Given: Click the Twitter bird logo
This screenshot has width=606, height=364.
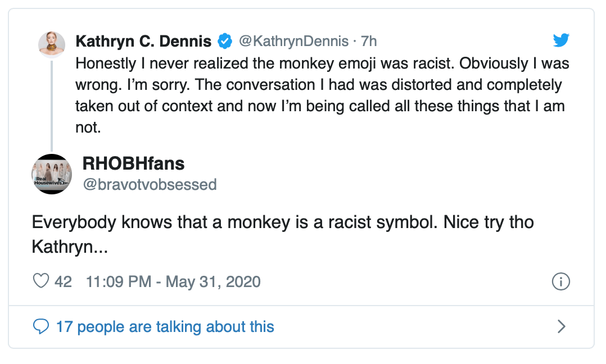Looking at the screenshot, I should click(x=561, y=40).
